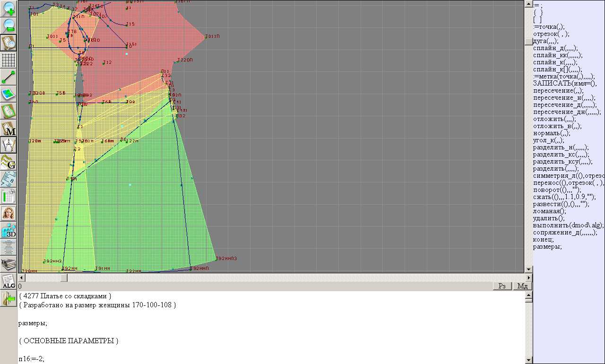
Task: Open the pattern with M icon
Action: [9, 128]
